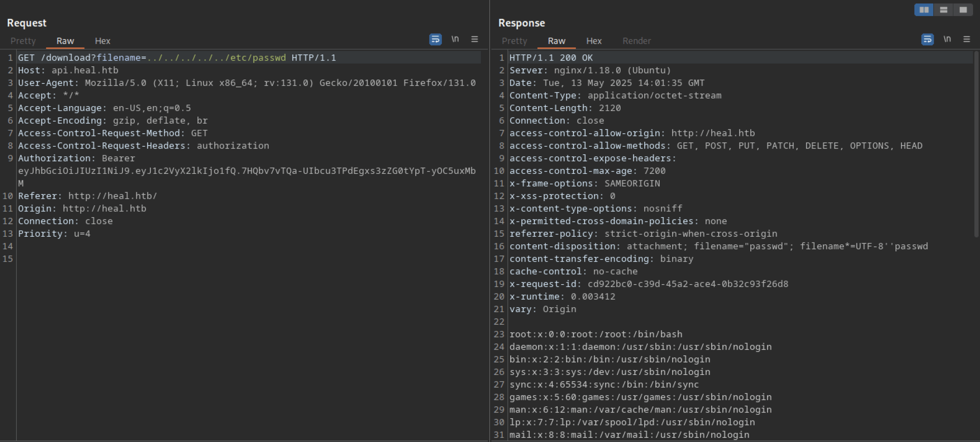
Task: Toggle word wrap in Response panel
Action: tap(927, 39)
